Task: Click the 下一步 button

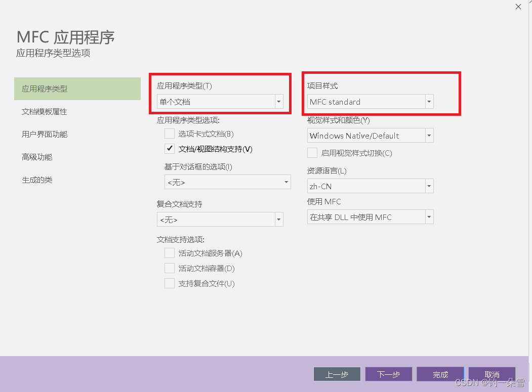Action: 388,374
